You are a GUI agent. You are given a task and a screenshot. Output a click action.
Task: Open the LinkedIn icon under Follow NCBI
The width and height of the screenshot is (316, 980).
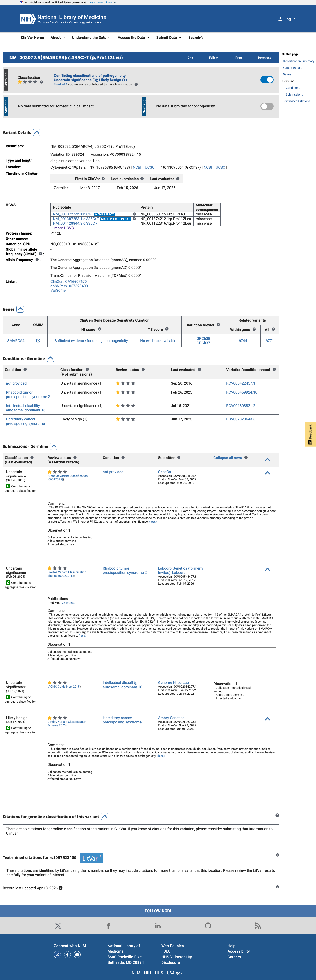pos(158,926)
